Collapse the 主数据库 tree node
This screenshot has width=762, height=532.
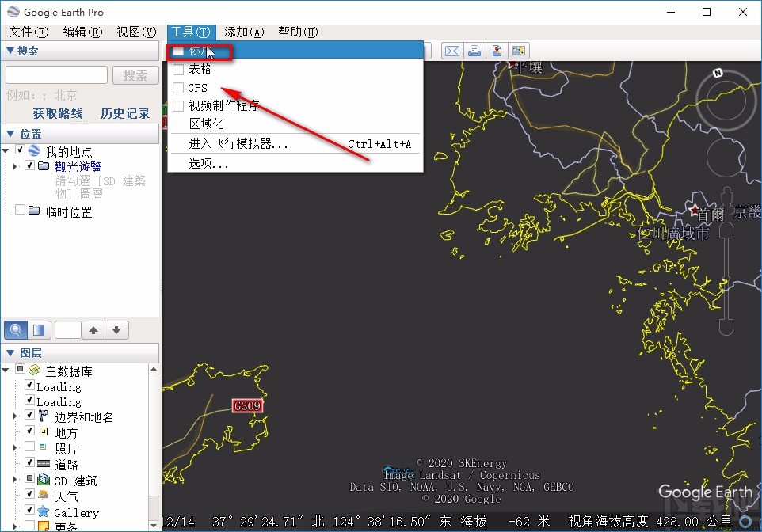point(6,370)
